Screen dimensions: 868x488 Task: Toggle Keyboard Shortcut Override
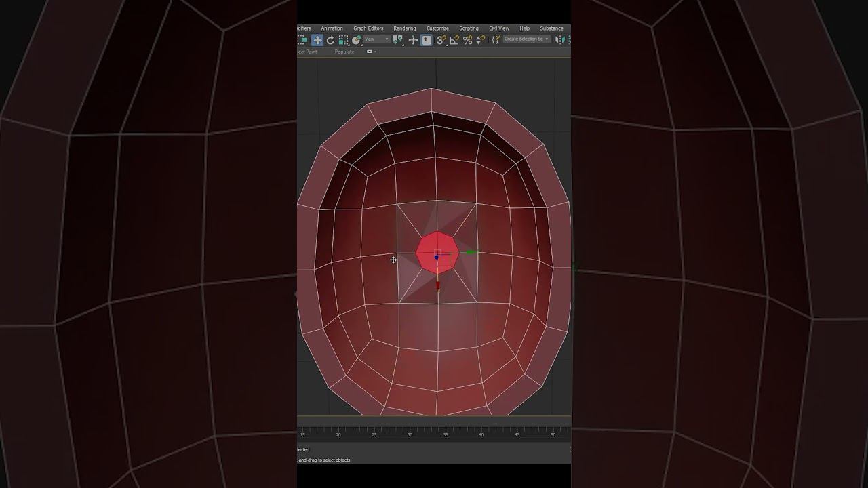427,40
